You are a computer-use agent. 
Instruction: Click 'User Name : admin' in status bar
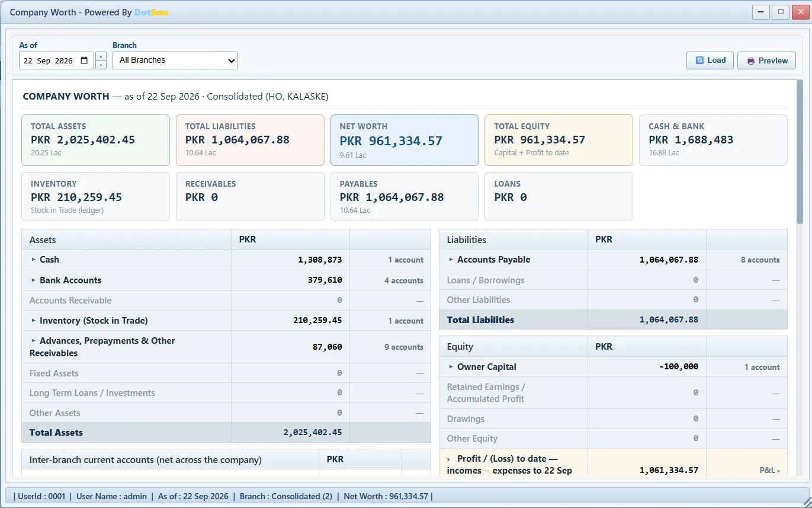pos(111,497)
